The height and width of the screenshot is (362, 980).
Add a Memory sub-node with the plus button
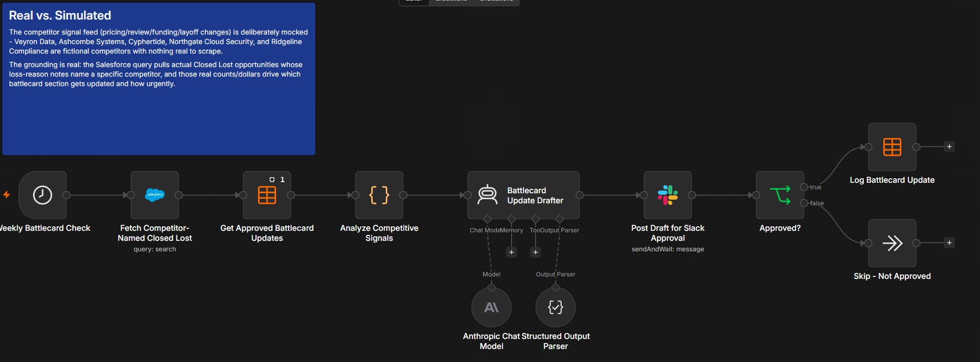(512, 252)
